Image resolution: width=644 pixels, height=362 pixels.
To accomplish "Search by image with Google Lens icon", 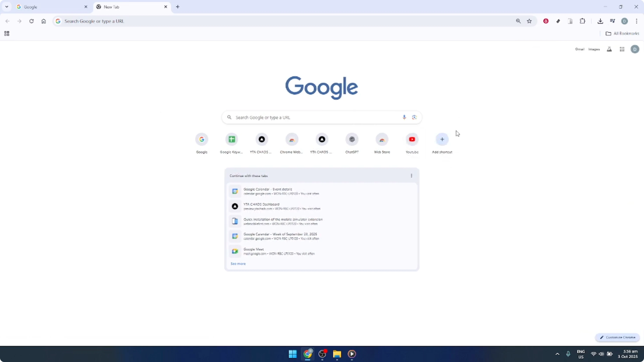I will pyautogui.click(x=414, y=117).
